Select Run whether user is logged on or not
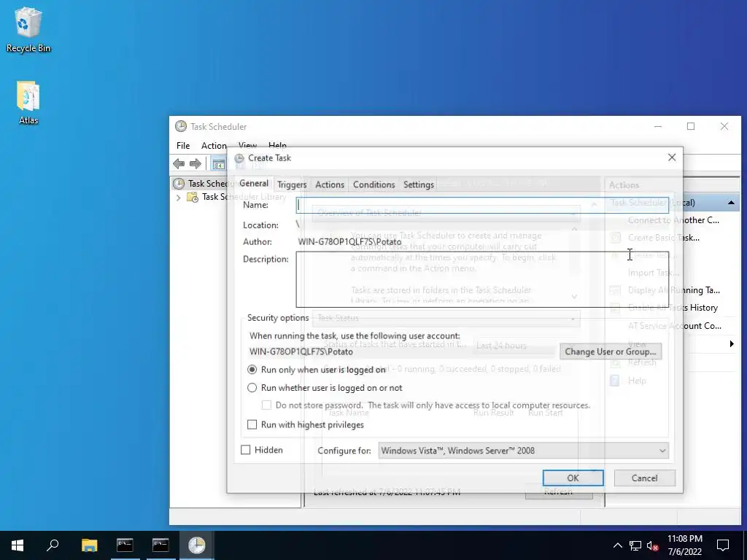Viewport: 747px width, 560px height. click(x=252, y=388)
